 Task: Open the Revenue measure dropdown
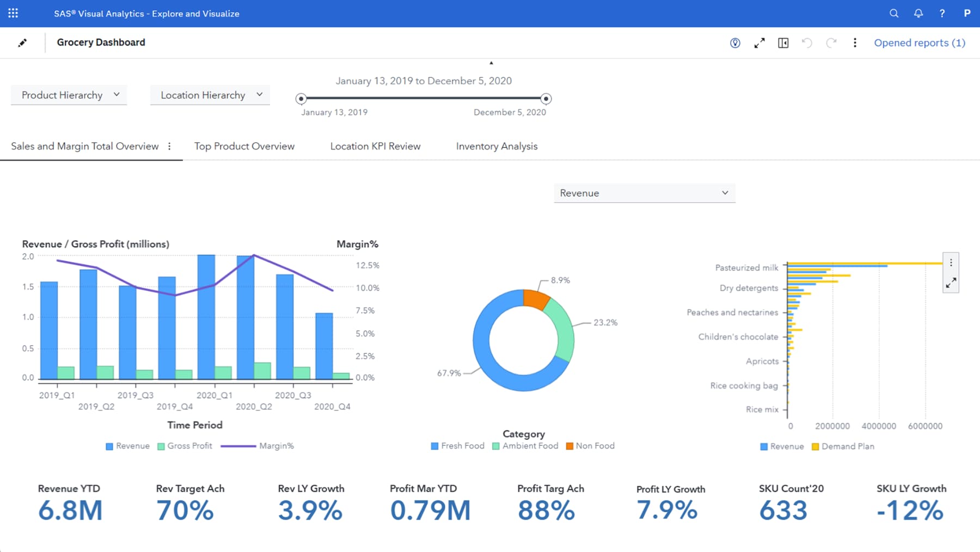coord(644,193)
